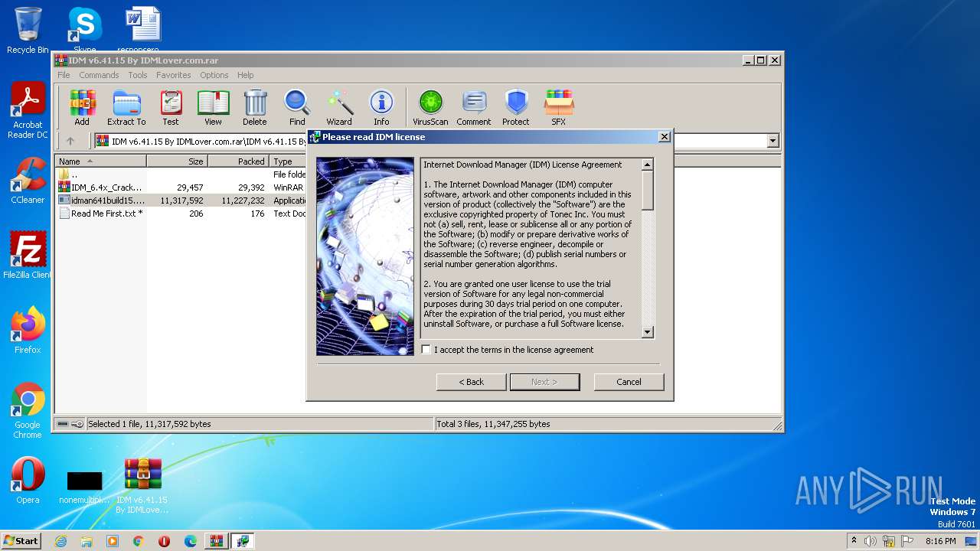Open the Commands menu
Image resolution: width=980 pixels, height=551 pixels.
pos(99,75)
